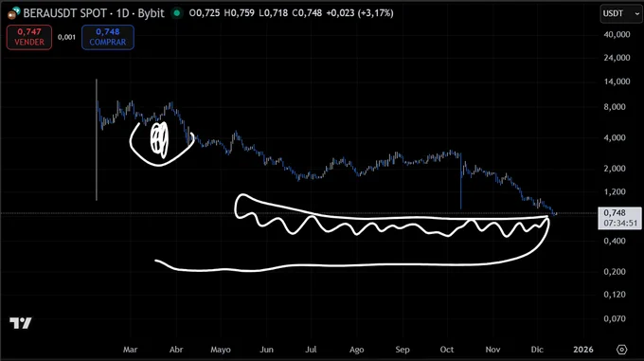The height and width of the screenshot is (361, 644).
Task: Click the +0,023 (+3,17%) change value
Action: [360, 13]
